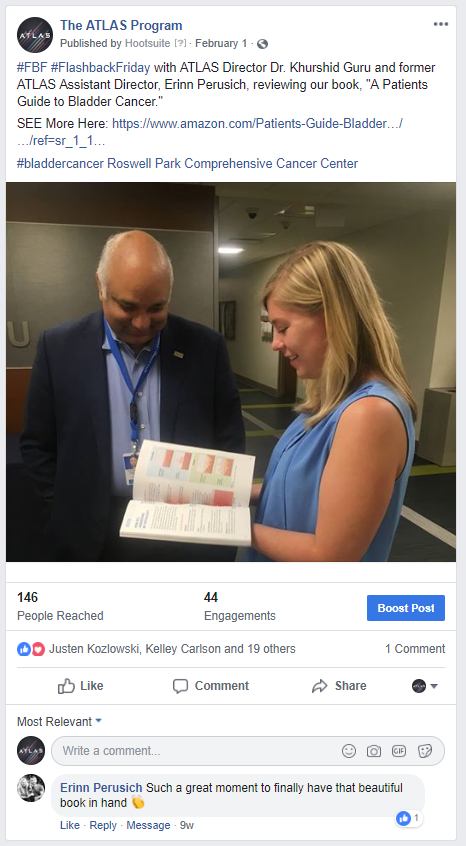Click the Share action button
466x846 pixels.
[x=339, y=686]
